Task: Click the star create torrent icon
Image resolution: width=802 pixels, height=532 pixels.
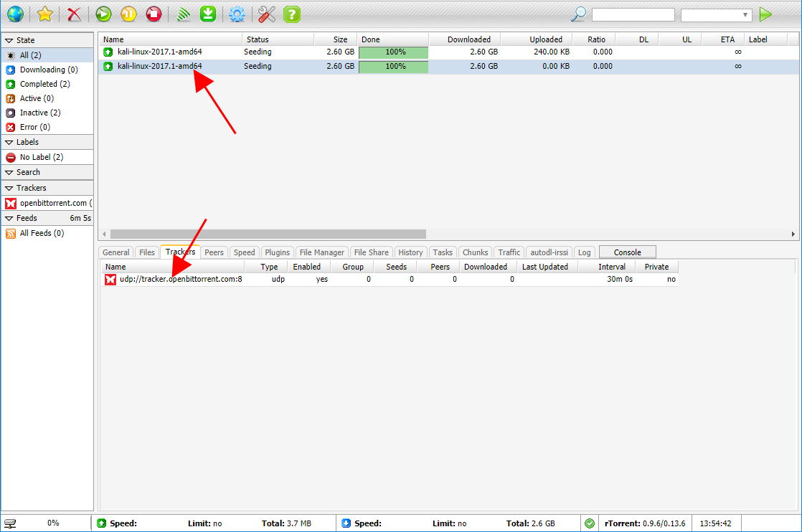Action: point(44,14)
